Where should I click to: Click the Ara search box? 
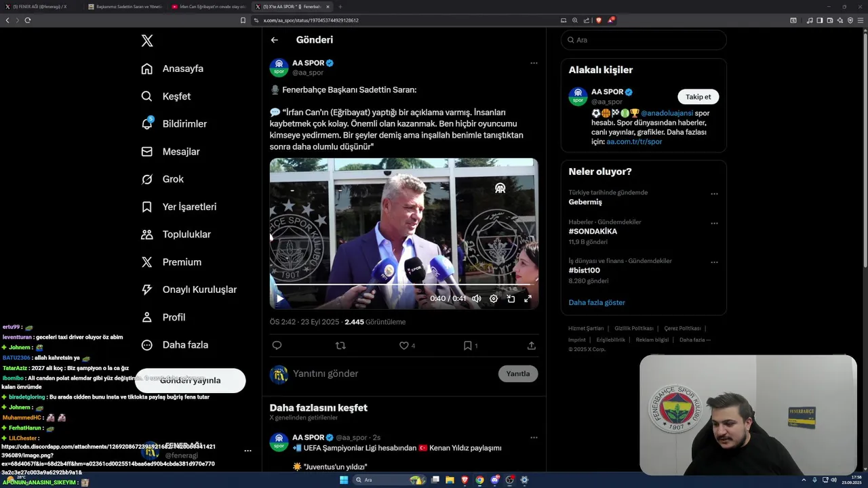tap(644, 40)
